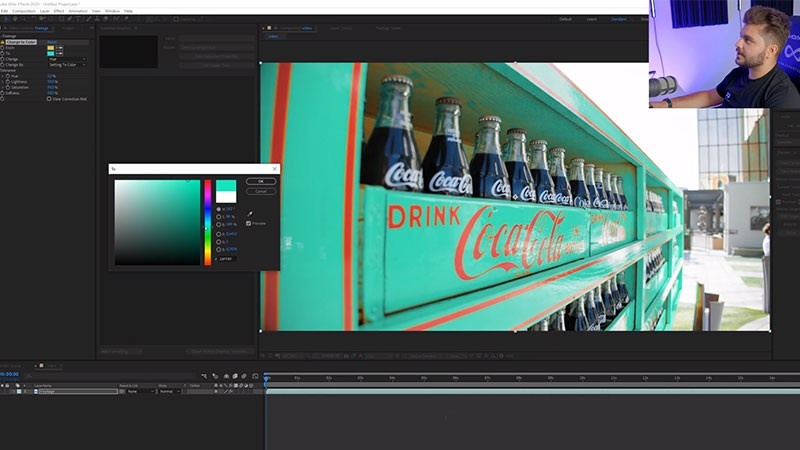Click the To color eyedropper icon
This screenshot has width=800, height=450.
click(x=60, y=53)
